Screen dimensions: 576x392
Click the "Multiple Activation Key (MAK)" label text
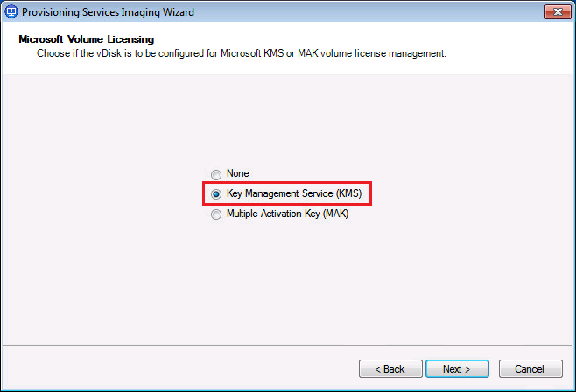[287, 214]
